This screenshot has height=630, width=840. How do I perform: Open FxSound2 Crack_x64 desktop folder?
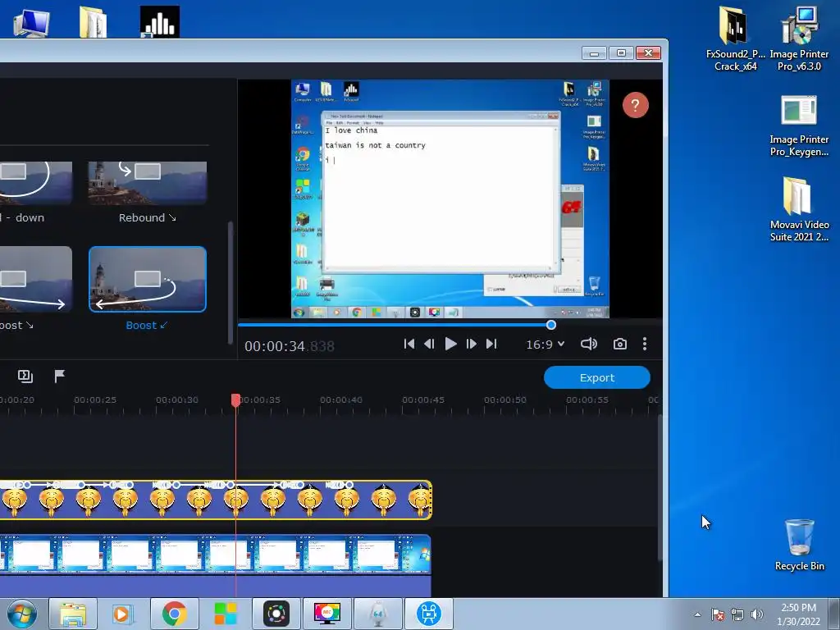(x=735, y=39)
